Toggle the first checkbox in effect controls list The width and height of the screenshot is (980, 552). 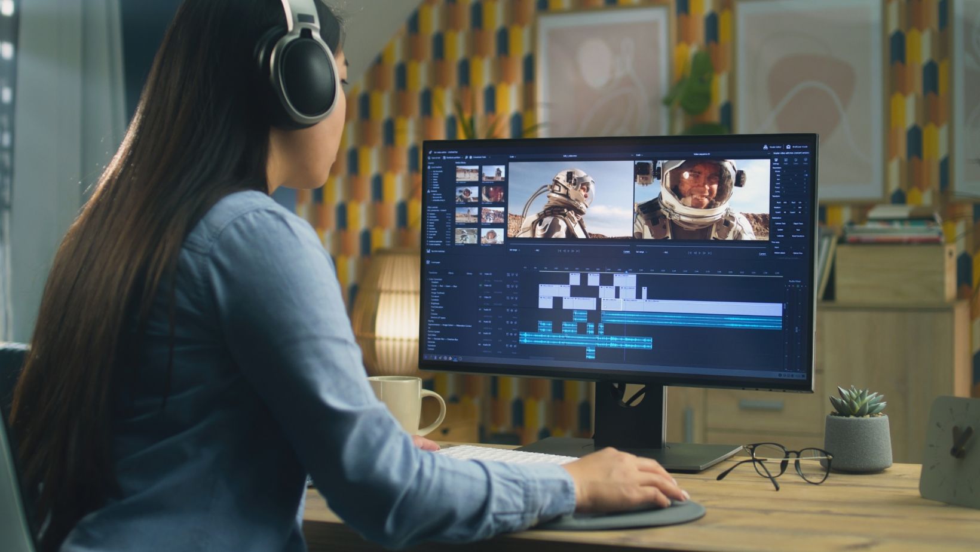pyautogui.click(x=428, y=279)
